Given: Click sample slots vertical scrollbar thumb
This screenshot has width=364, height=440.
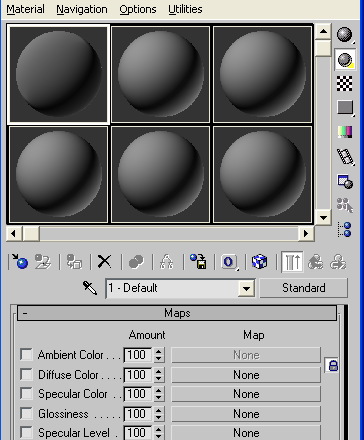Looking at the screenshot, I should [x=323, y=48].
